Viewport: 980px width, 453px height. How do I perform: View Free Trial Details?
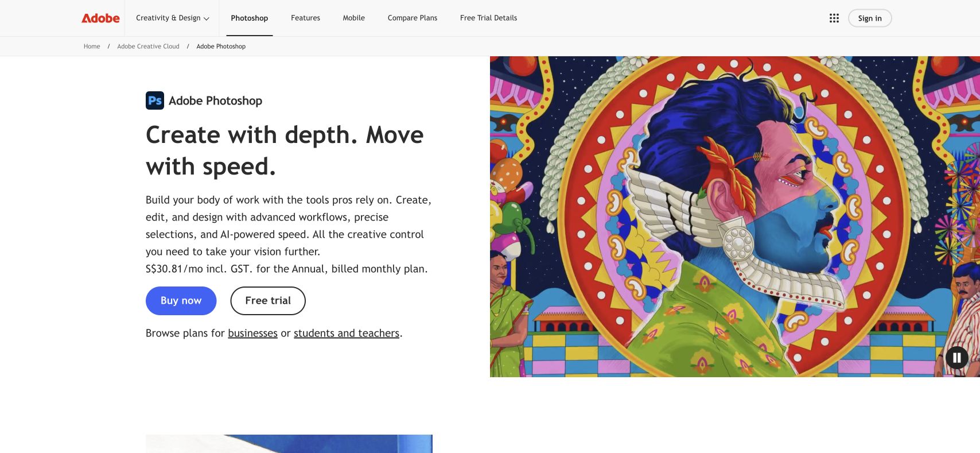point(488,18)
